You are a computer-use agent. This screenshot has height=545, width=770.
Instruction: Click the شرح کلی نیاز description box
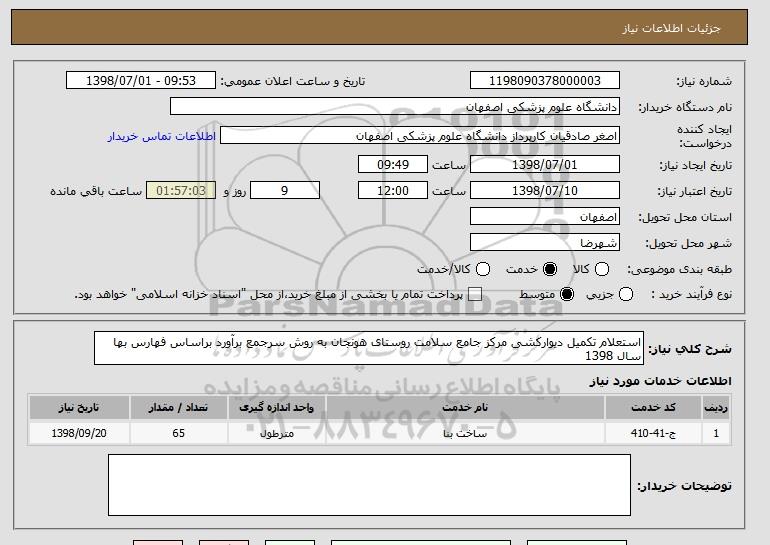369,348
